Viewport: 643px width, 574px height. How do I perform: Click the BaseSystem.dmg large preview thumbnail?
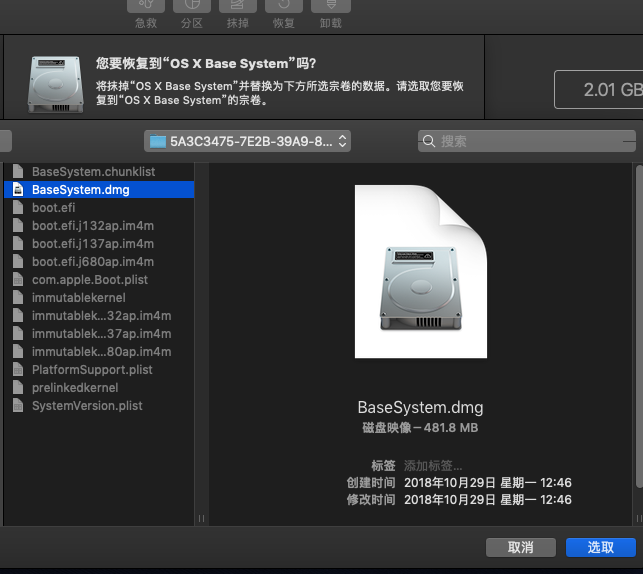420,272
